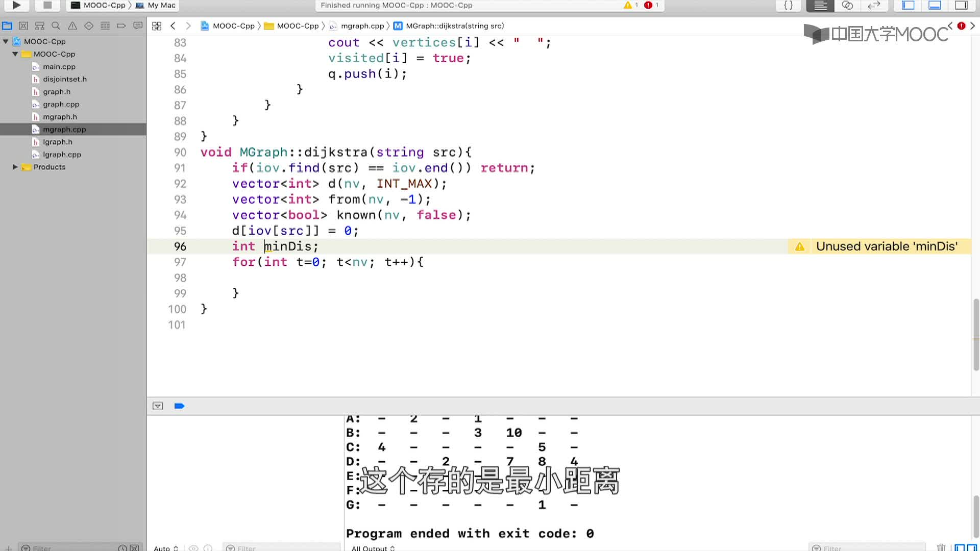Open MGraph::dijkstra function jump bar menu

tap(449, 26)
